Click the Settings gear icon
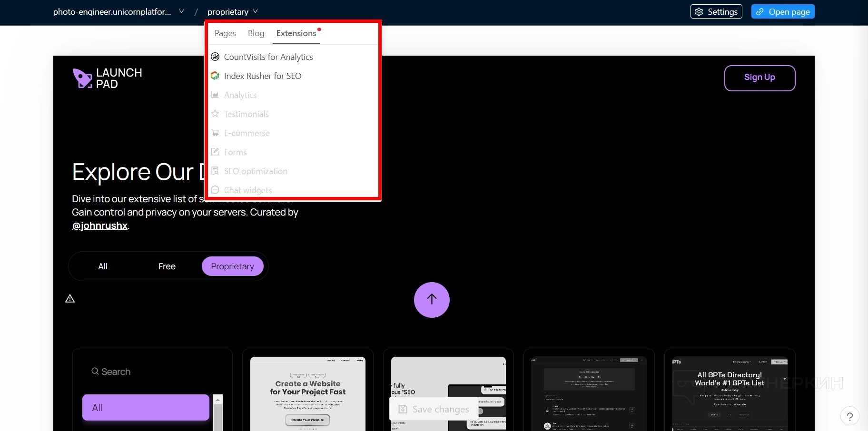The height and width of the screenshot is (431, 868). [x=699, y=12]
